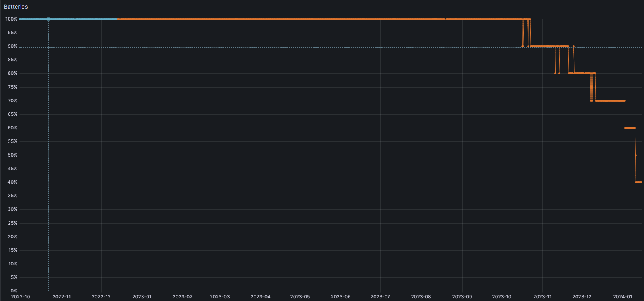
Task: Click the isolated orange data point at 50%
Action: tap(635, 155)
